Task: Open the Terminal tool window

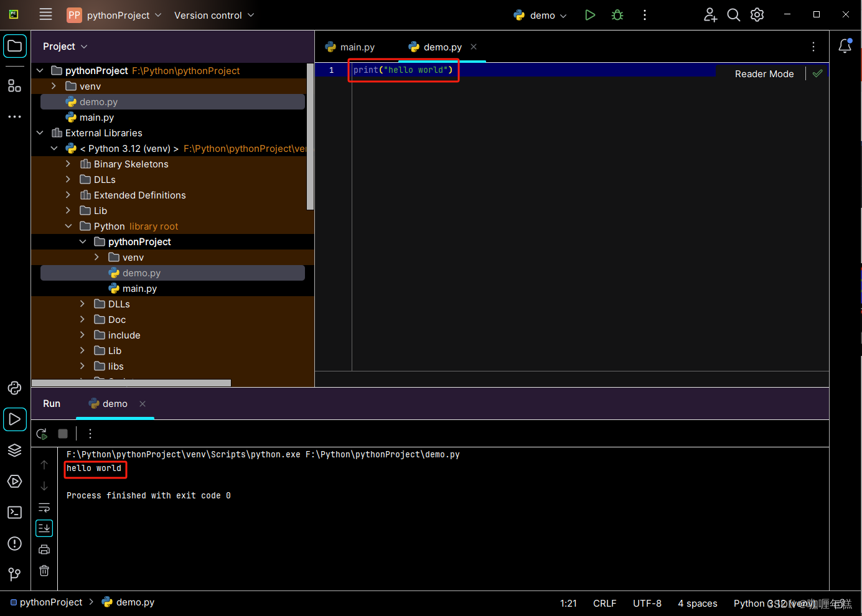Action: click(15, 512)
